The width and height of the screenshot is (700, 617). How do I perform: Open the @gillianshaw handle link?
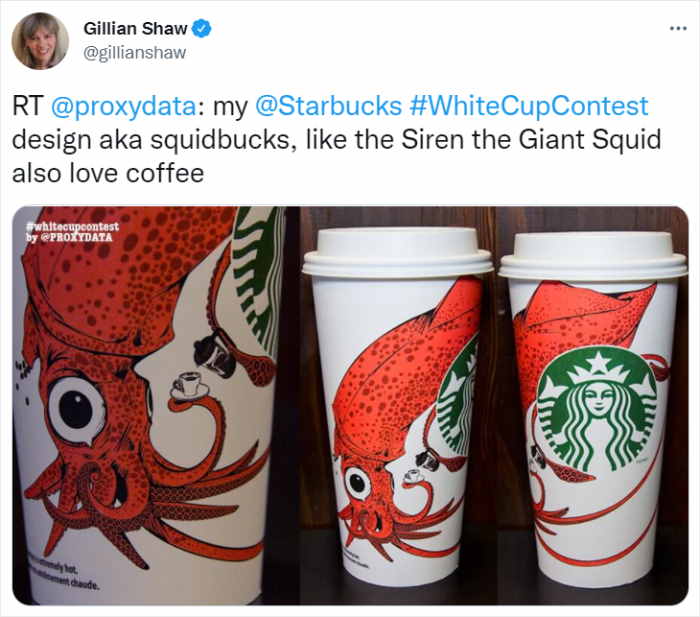134,53
